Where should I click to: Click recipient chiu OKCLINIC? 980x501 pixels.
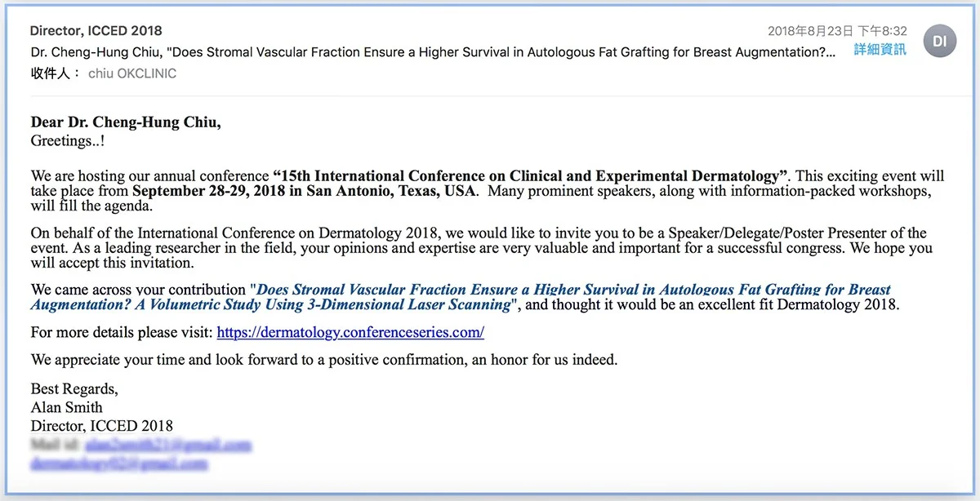tap(132, 73)
